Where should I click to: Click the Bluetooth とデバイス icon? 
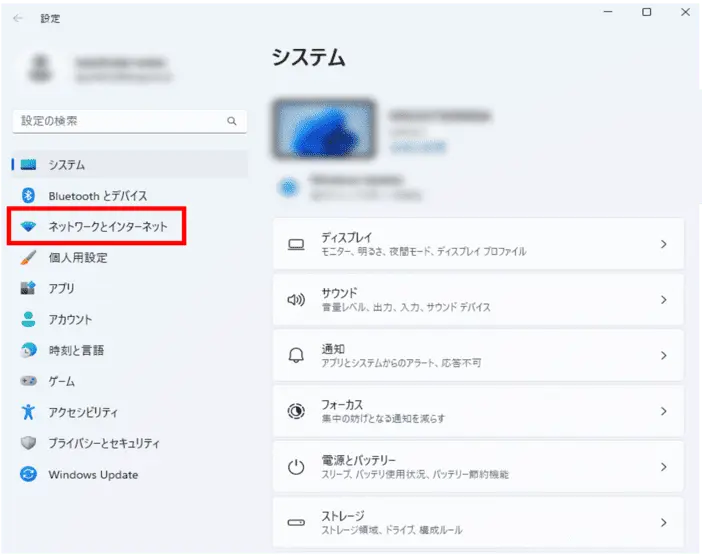[x=28, y=196]
